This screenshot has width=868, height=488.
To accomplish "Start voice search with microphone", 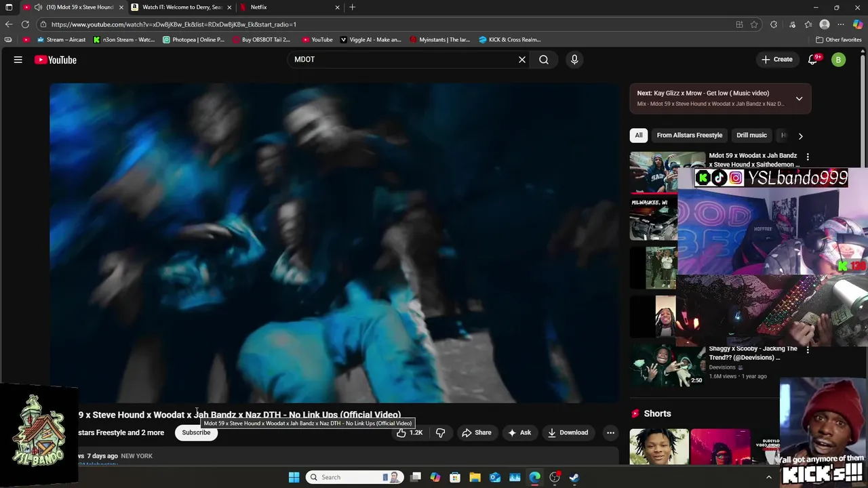I will tap(574, 60).
